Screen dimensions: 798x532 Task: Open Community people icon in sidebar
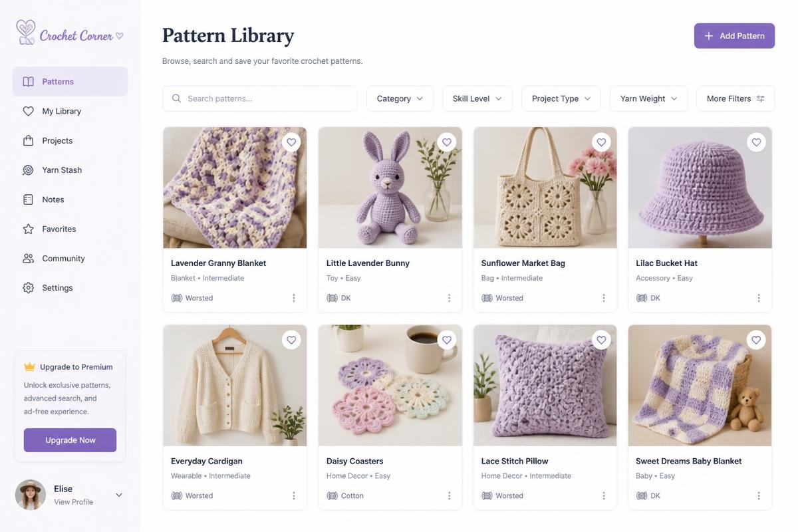(28, 258)
